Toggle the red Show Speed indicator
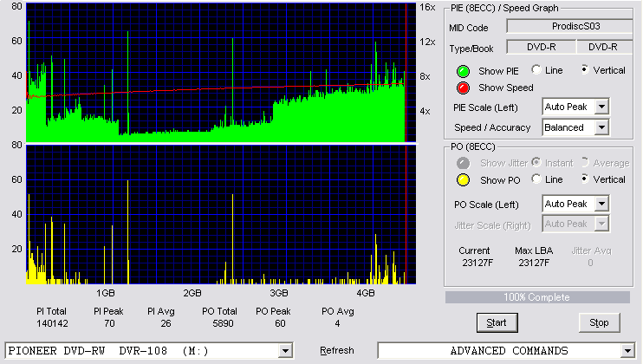Viewport: 643px width, 364px height. pyautogui.click(x=463, y=88)
